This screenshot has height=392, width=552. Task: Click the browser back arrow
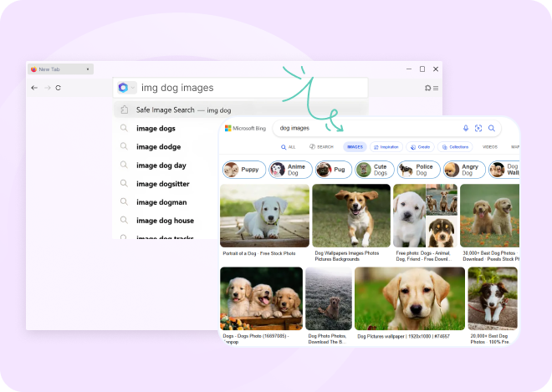pos(34,88)
